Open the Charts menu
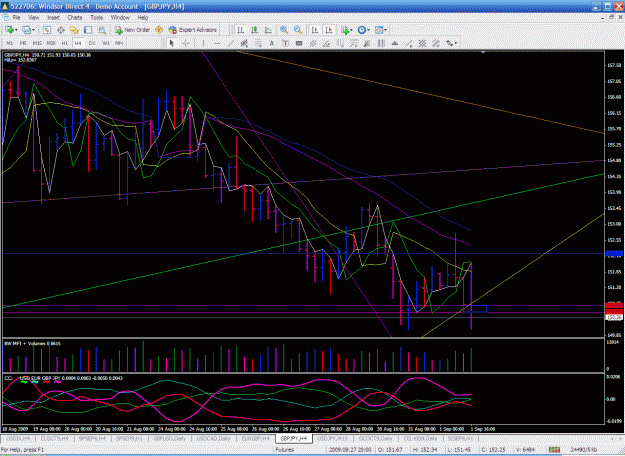Screen dimensions: 625x456 tap(75, 18)
